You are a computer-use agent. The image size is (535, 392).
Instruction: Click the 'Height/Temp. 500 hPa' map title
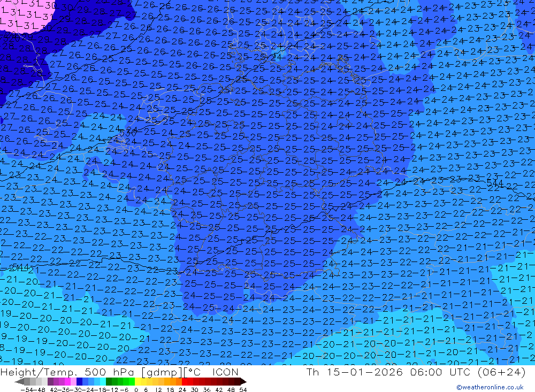tap(67, 372)
